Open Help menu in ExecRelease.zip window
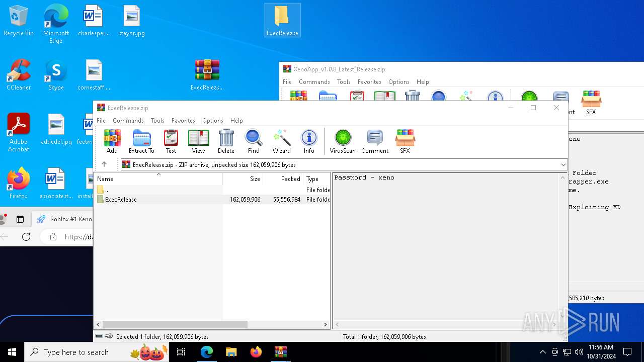The width and height of the screenshot is (644, 362). coord(236,121)
